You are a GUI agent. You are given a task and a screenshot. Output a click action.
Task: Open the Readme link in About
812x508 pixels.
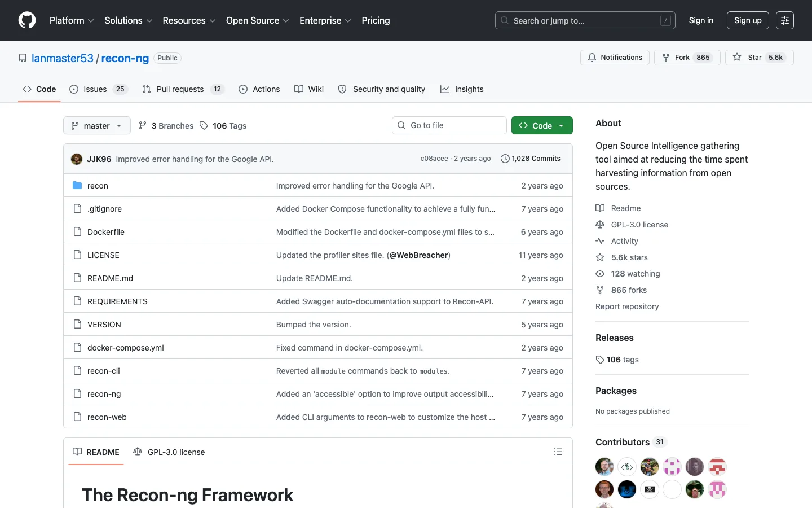pos(619,208)
